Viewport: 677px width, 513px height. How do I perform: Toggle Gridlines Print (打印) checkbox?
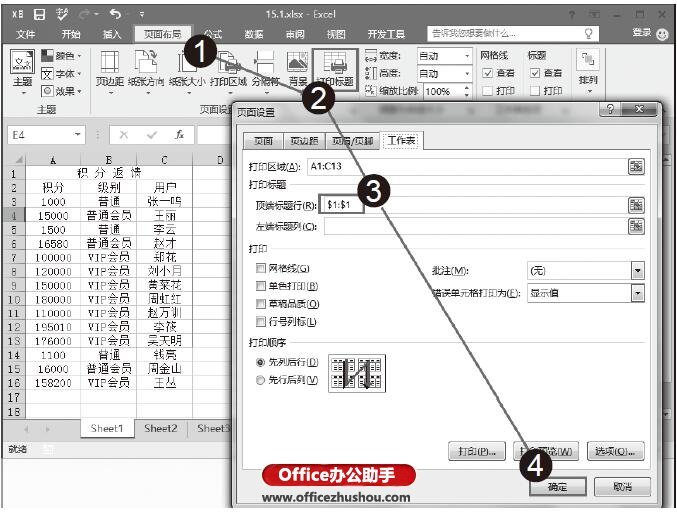click(487, 91)
